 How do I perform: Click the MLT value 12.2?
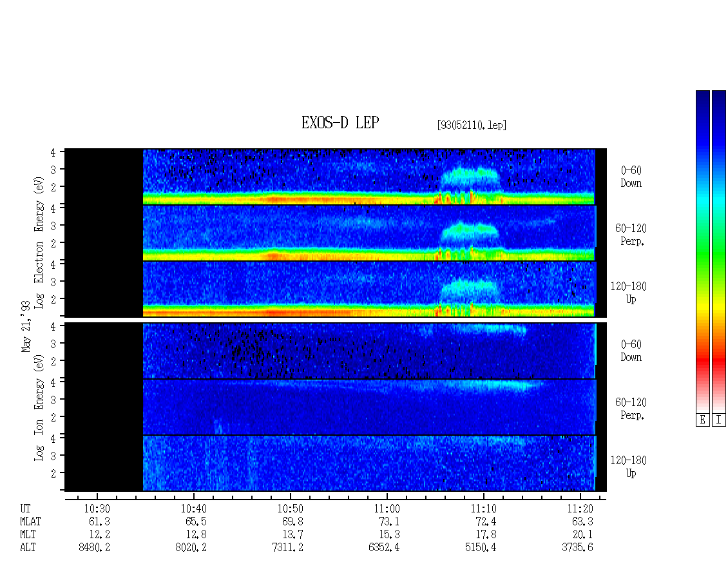click(99, 534)
